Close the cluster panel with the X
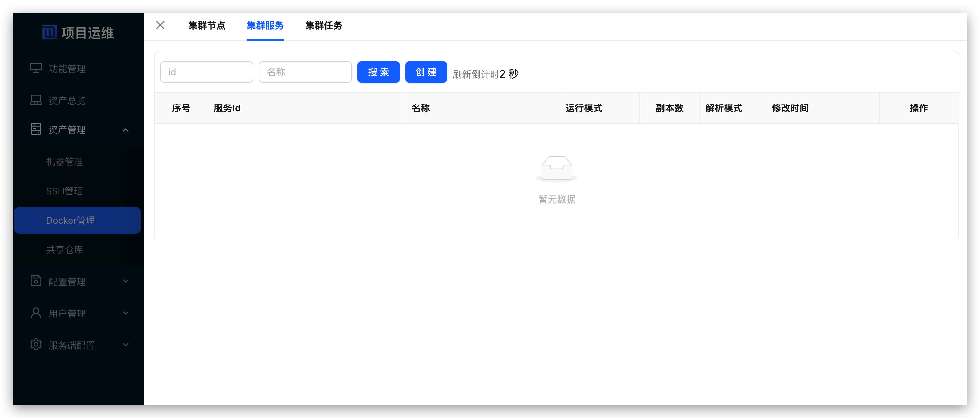This screenshot has width=980, height=418. click(x=160, y=25)
